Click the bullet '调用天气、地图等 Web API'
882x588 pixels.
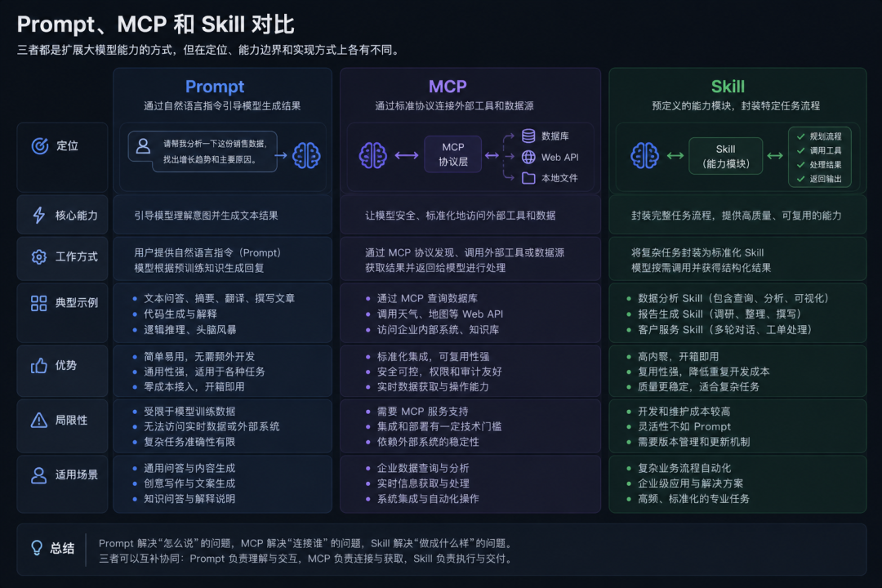click(440, 314)
